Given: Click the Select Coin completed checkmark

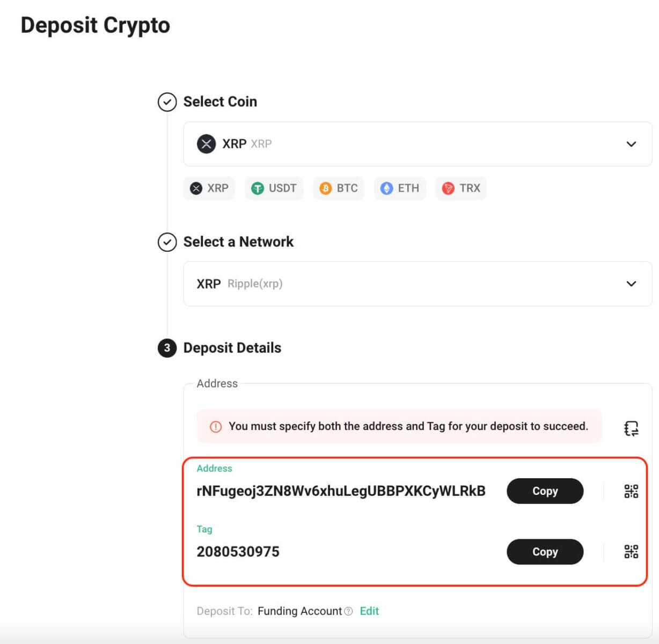Looking at the screenshot, I should tap(167, 102).
